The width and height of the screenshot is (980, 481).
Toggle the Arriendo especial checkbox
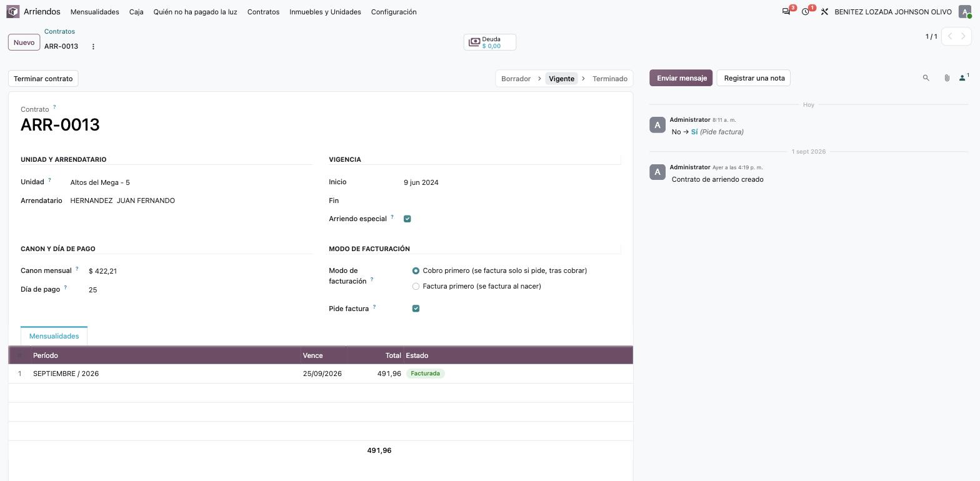click(407, 219)
